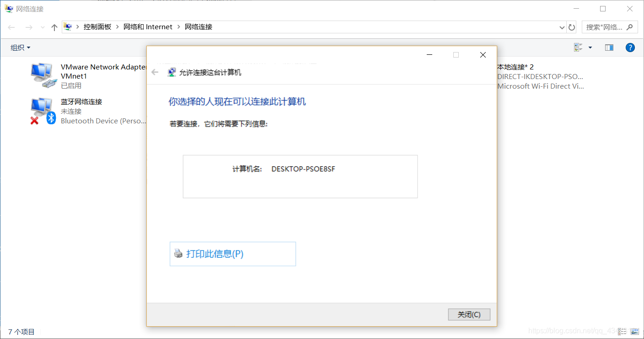Viewport: 644px width, 339px height.
Task: Click the search magnifier icon
Action: coord(630,27)
